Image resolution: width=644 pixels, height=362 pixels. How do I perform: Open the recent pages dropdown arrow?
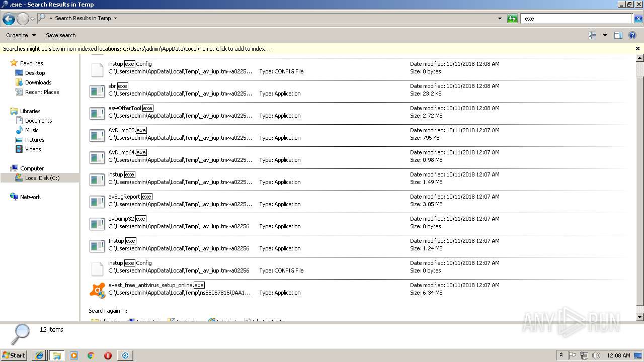[x=32, y=19]
